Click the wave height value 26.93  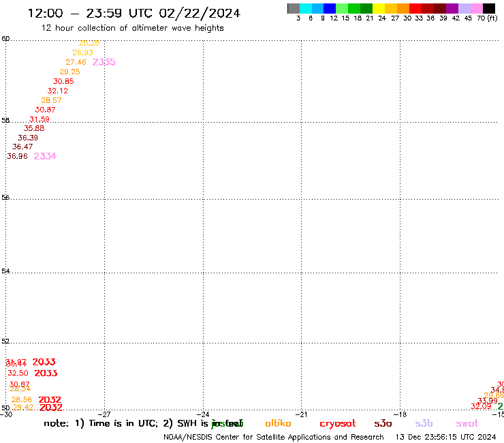click(x=82, y=52)
